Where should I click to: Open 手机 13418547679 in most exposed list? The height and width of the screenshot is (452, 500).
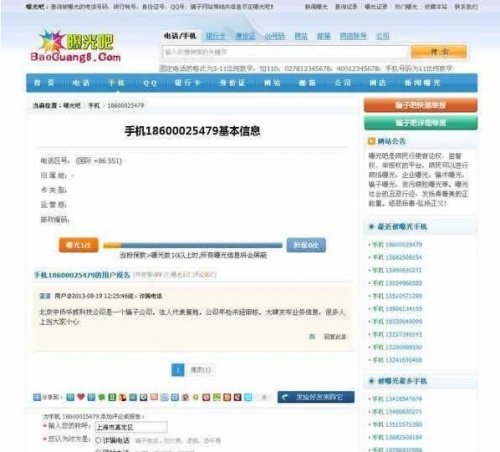[397, 399]
